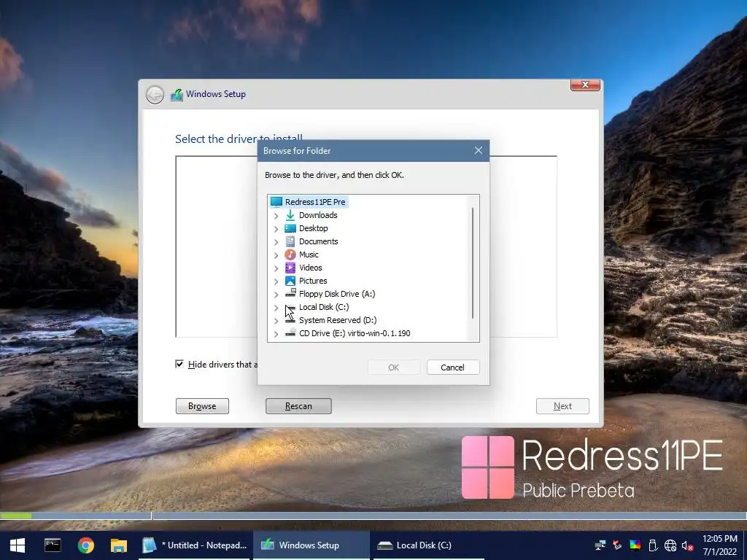Expand the Local Disk (C:) node
Screen dimensions: 747x560
276,308
